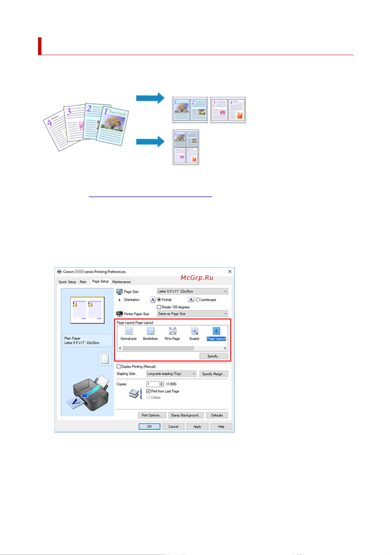This screenshot has width=392, height=555.
Task: Click the four-pages-per-sheet illustration
Action: 186,147
